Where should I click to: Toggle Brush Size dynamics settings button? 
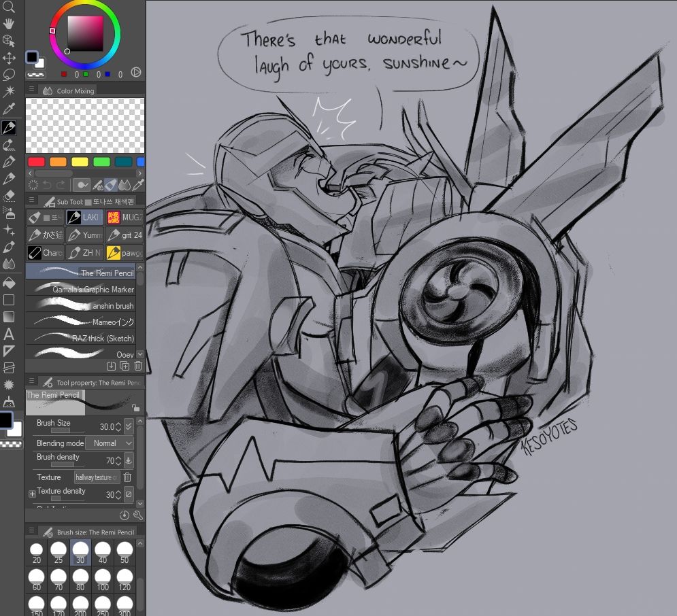tap(129, 426)
